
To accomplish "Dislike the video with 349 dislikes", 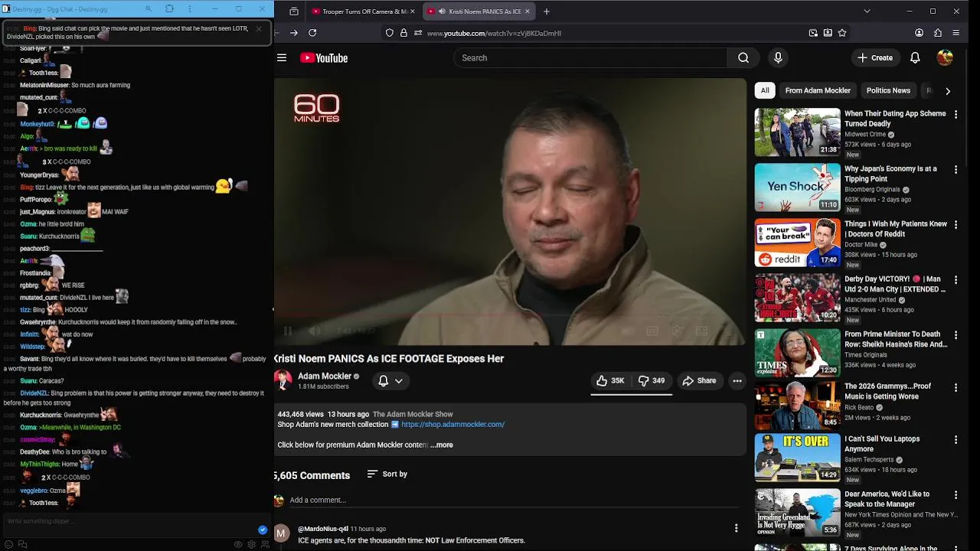I will [x=652, y=380].
